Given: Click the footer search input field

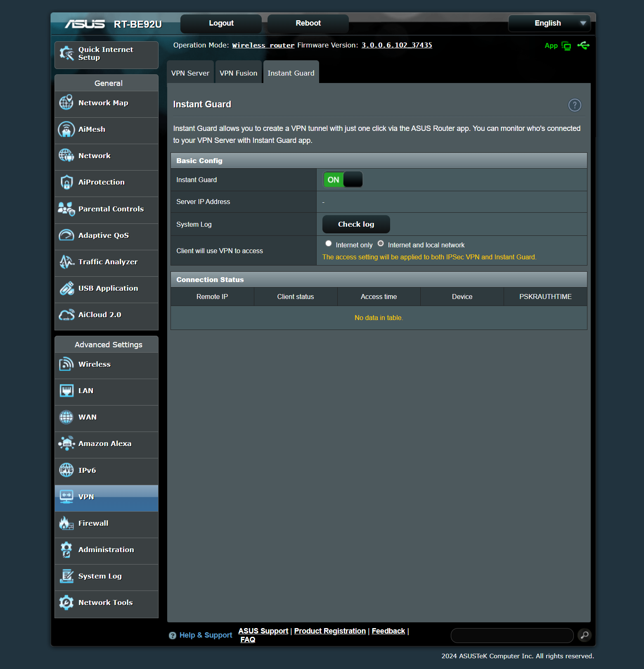Looking at the screenshot, I should (x=512, y=636).
